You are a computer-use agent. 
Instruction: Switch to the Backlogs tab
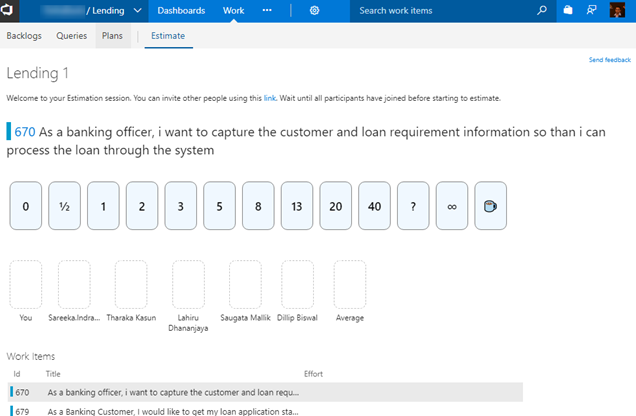pos(24,36)
